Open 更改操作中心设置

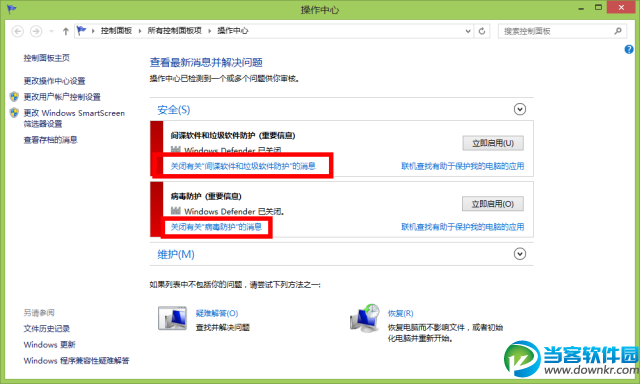click(x=54, y=81)
